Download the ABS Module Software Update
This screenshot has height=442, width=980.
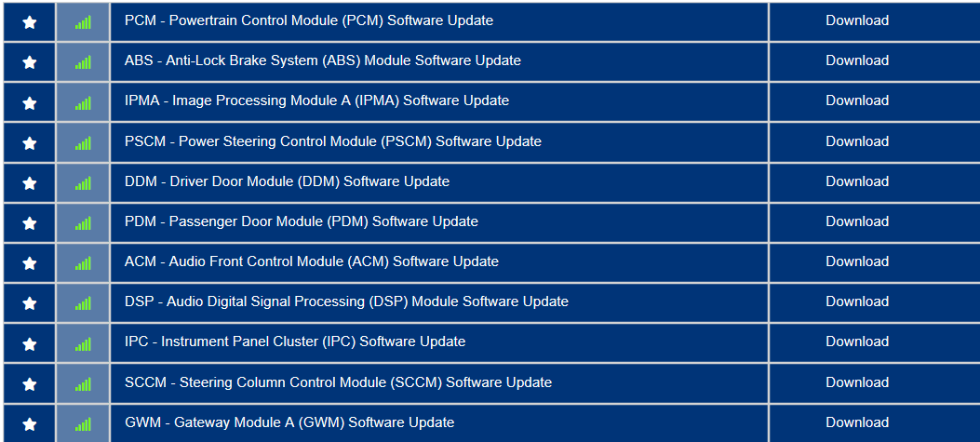(x=856, y=60)
